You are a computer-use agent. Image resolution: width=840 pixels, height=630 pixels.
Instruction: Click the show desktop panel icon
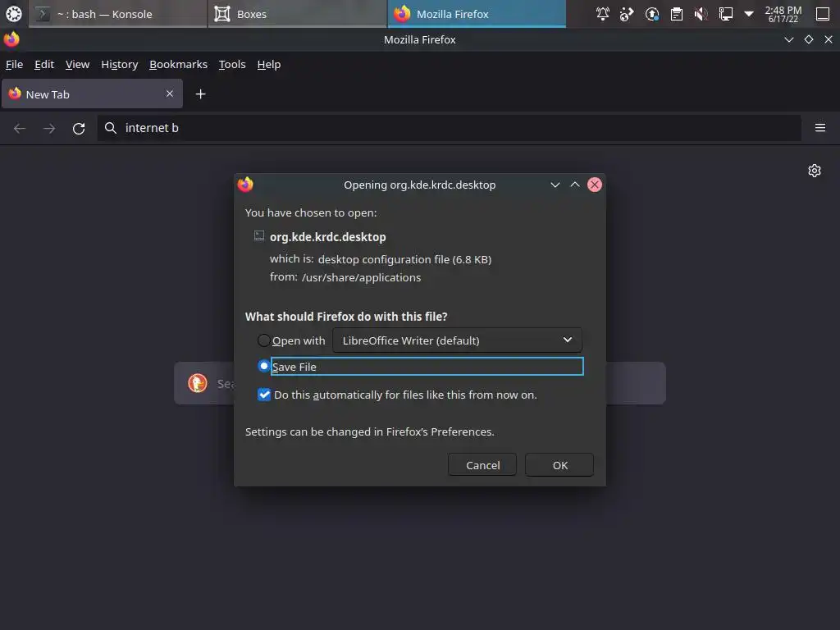pyautogui.click(x=823, y=14)
